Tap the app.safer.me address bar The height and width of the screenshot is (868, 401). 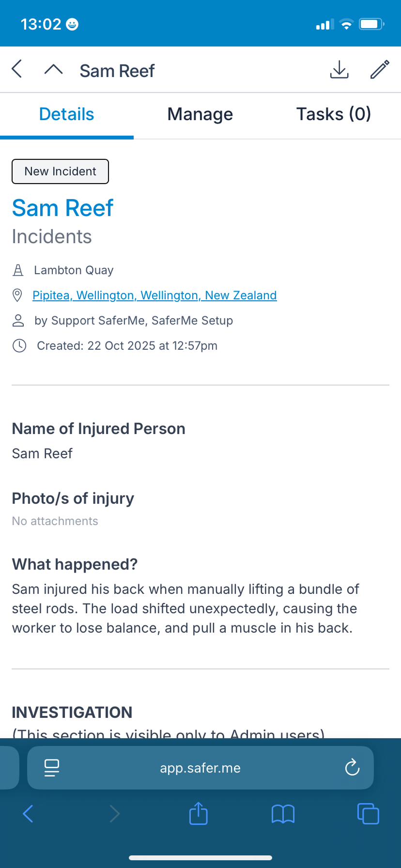click(200, 767)
